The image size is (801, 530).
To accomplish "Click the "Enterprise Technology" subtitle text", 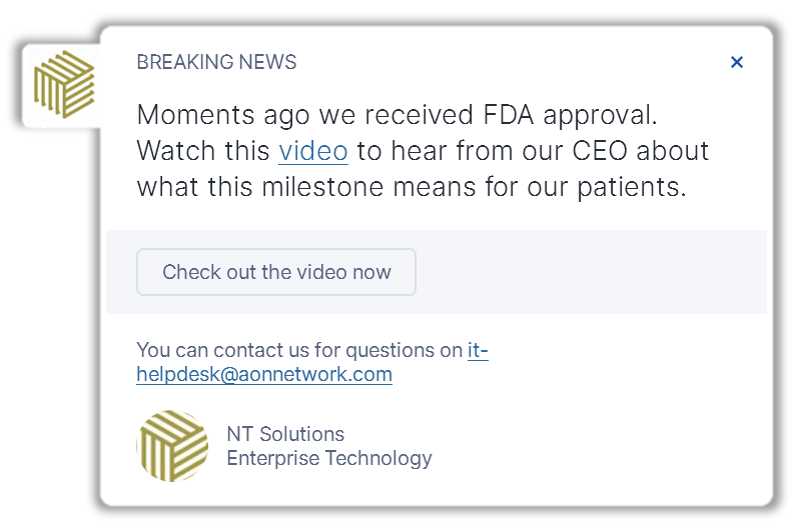I will (x=329, y=459).
